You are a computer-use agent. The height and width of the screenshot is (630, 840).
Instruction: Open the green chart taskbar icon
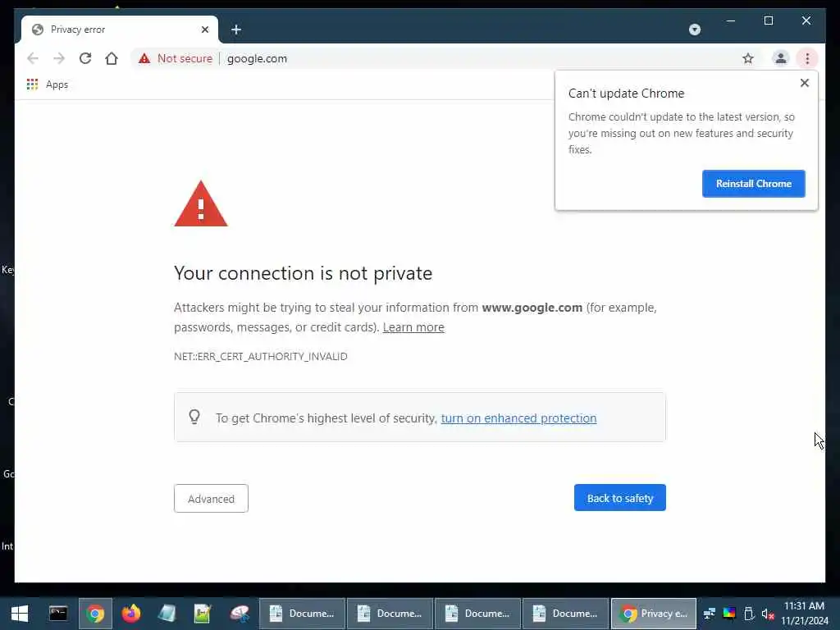pos(203,614)
